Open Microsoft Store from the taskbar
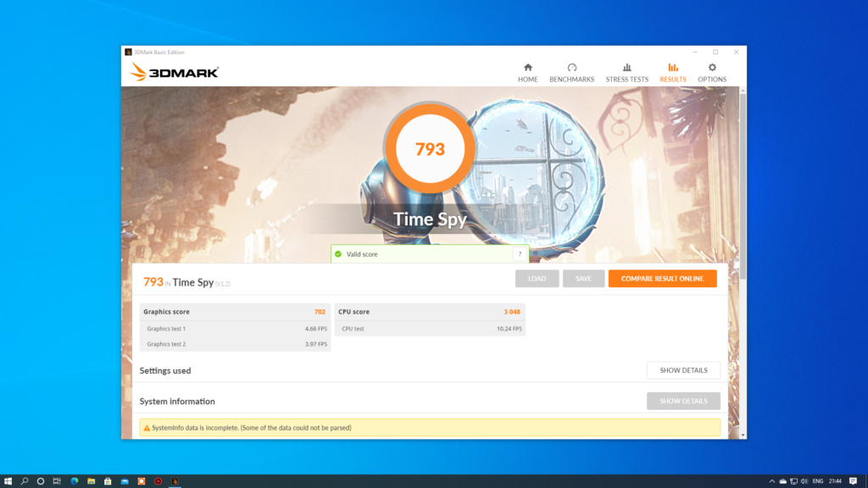This screenshot has height=488, width=868. click(x=108, y=481)
